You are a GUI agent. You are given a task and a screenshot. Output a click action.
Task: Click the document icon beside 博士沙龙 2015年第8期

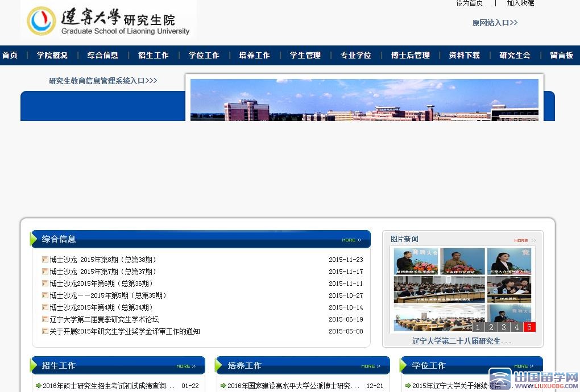click(45, 260)
